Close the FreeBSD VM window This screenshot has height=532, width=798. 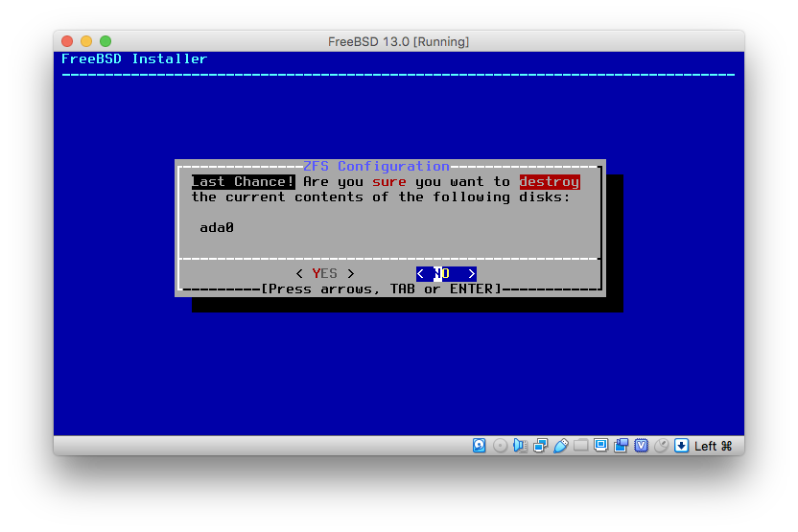coord(67,41)
